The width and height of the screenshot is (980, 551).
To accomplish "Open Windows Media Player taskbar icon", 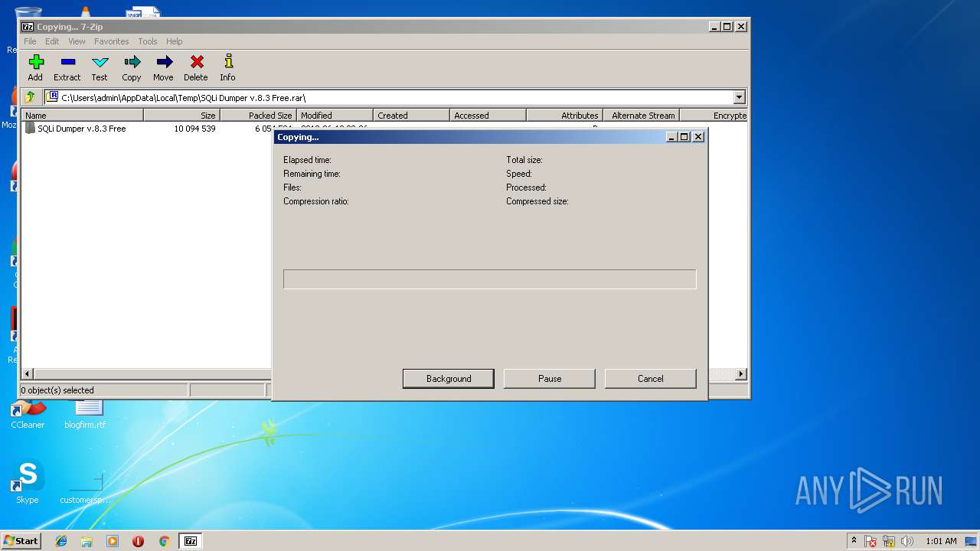I will click(113, 541).
